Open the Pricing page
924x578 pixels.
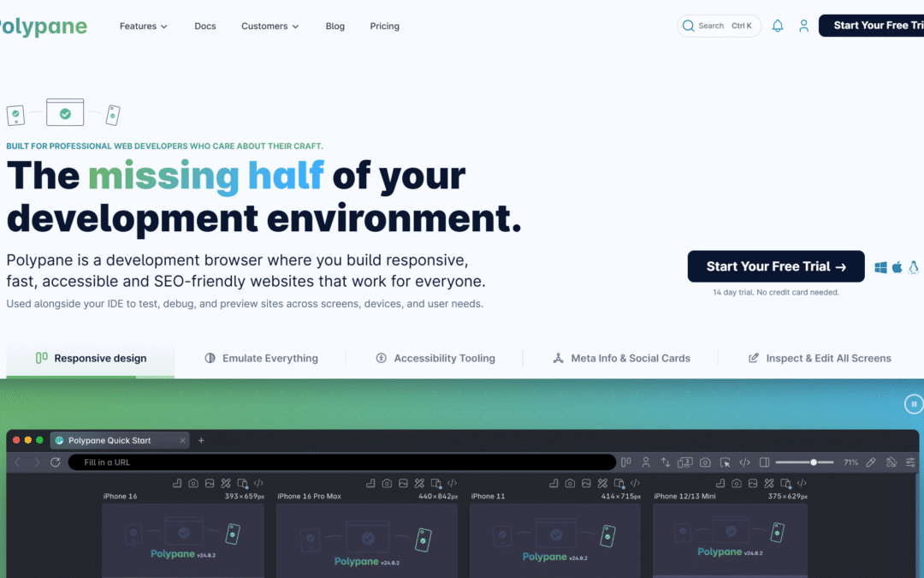point(384,26)
